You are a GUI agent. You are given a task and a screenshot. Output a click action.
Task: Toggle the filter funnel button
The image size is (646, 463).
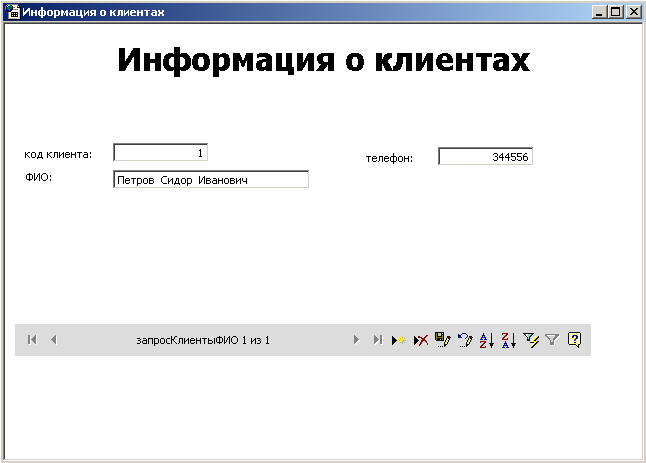click(x=552, y=340)
